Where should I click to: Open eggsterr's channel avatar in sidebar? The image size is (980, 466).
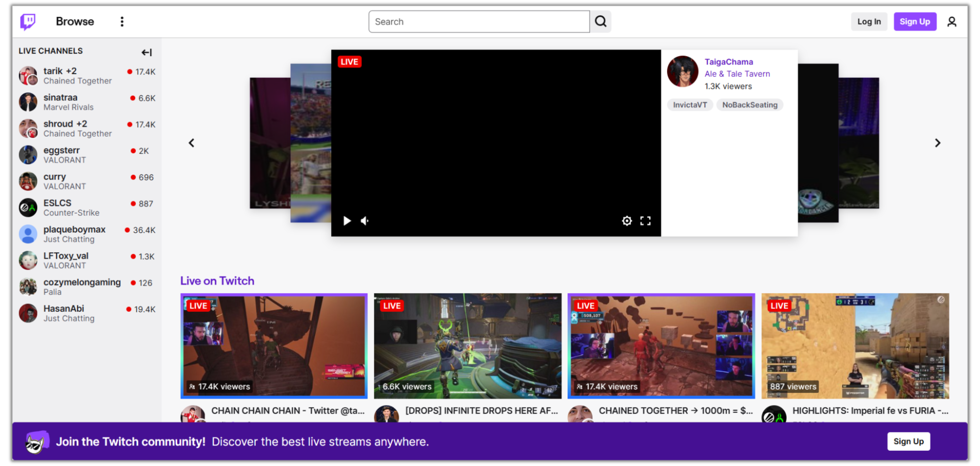(x=28, y=155)
